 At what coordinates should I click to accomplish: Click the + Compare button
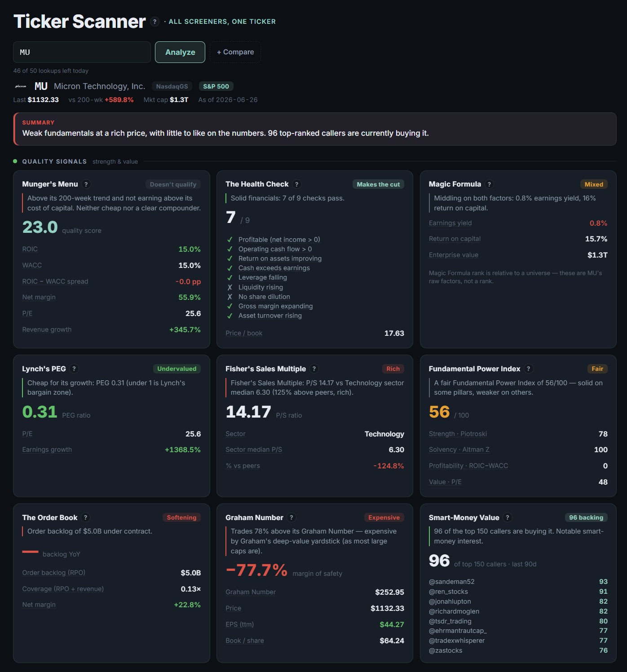coord(235,52)
